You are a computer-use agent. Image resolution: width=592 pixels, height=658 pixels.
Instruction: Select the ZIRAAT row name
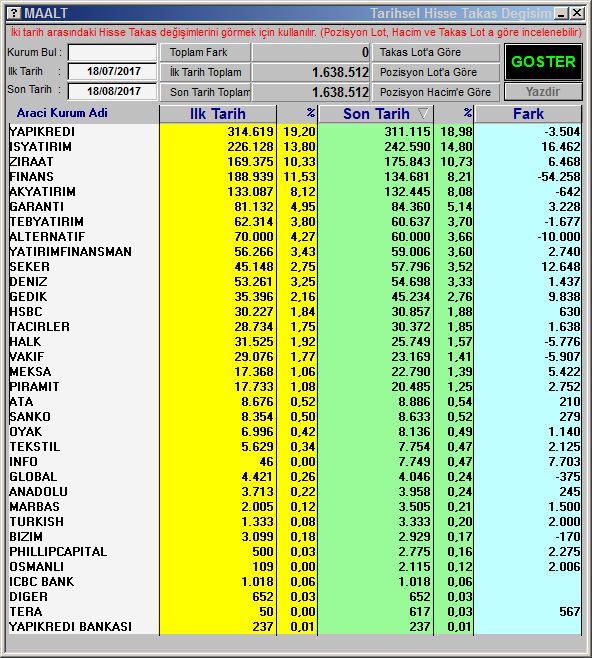coord(31,162)
